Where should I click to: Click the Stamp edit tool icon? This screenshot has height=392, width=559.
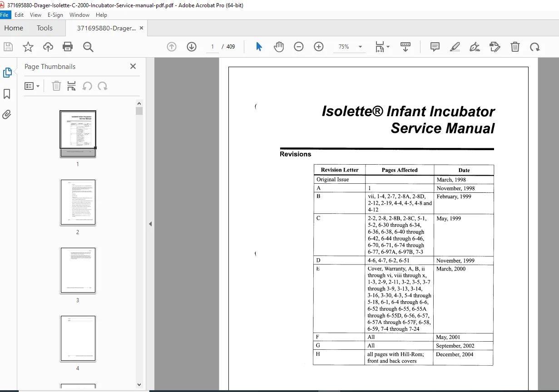pos(495,47)
